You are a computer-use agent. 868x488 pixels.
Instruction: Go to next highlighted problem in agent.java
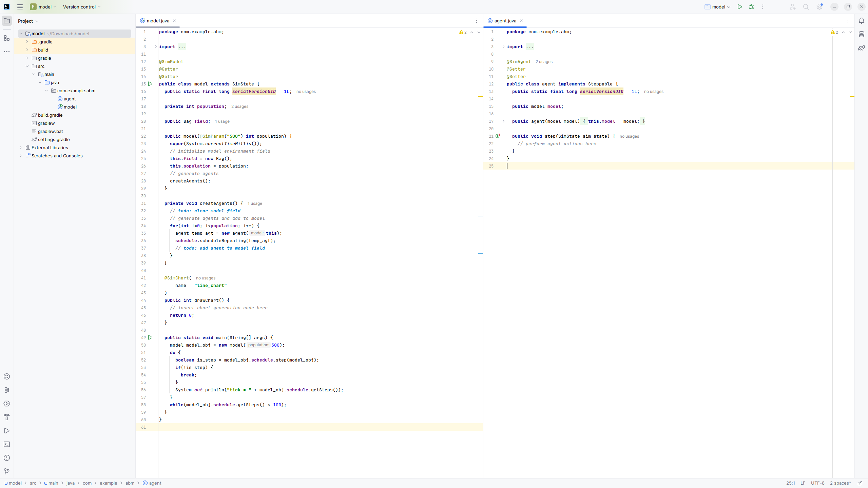point(850,32)
